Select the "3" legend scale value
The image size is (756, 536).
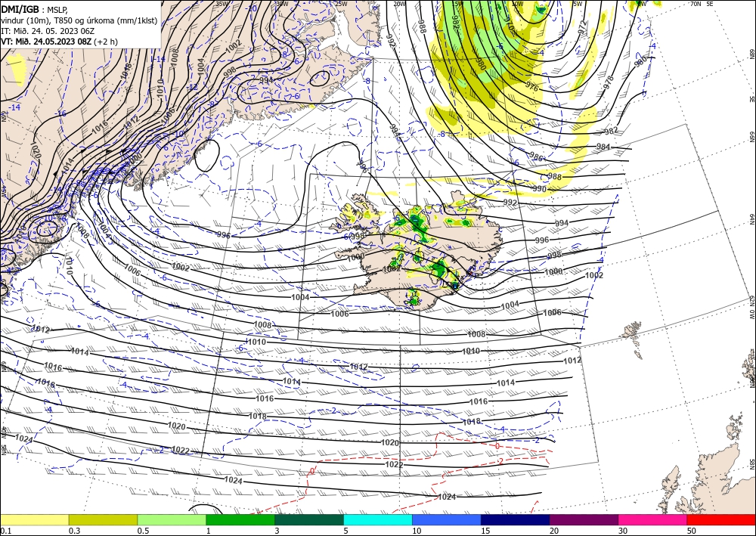(277, 531)
